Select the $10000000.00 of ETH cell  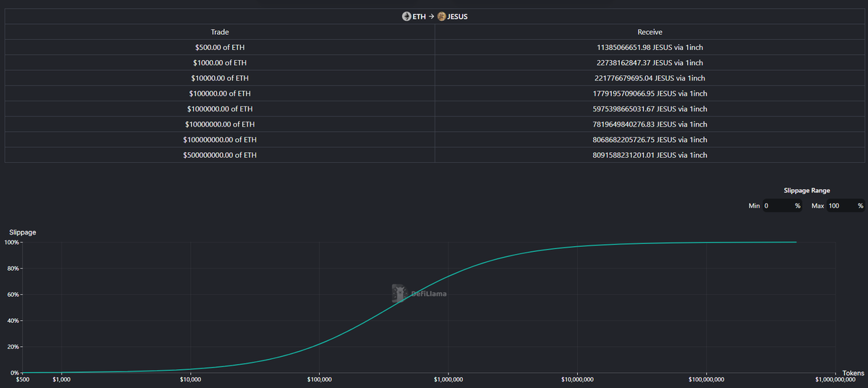click(x=220, y=125)
